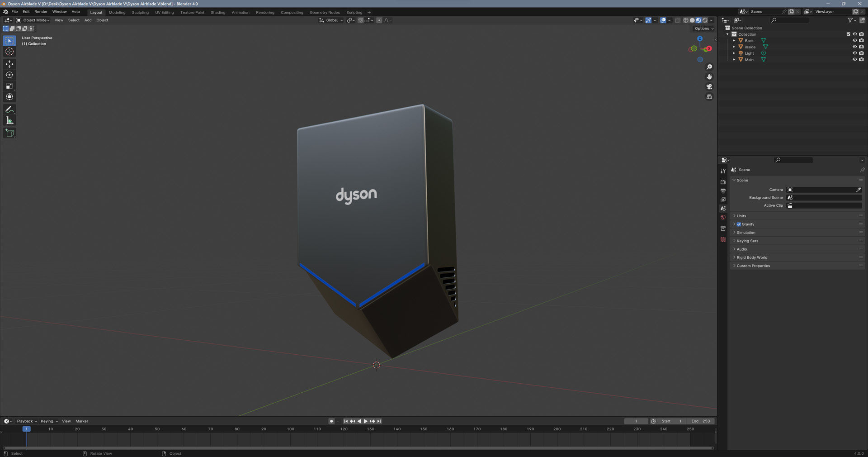Viewport: 868px width, 457px height.
Task: Open the Output properties tab
Action: point(723,191)
